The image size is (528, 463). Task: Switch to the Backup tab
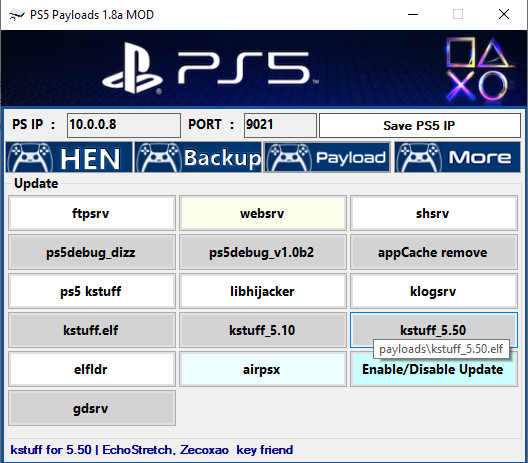pos(198,157)
